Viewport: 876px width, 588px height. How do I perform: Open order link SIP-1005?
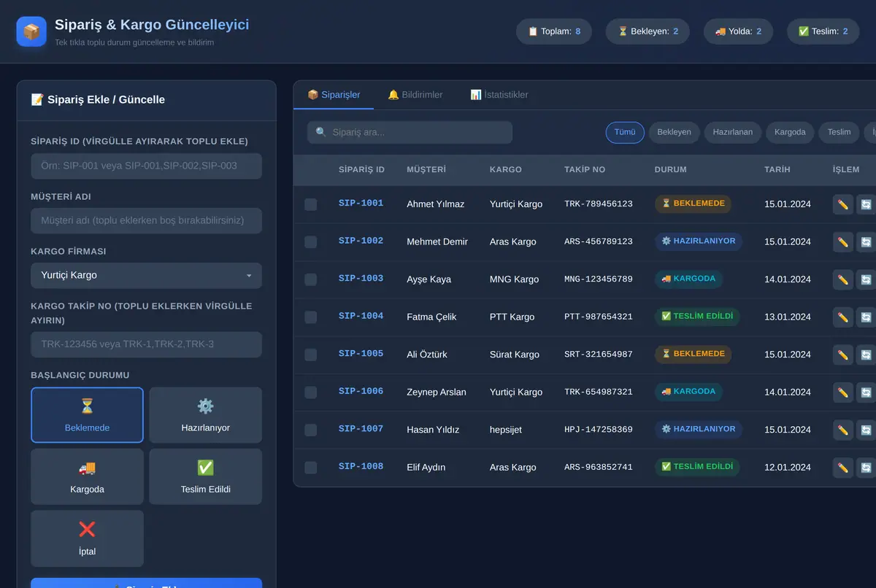[361, 354]
